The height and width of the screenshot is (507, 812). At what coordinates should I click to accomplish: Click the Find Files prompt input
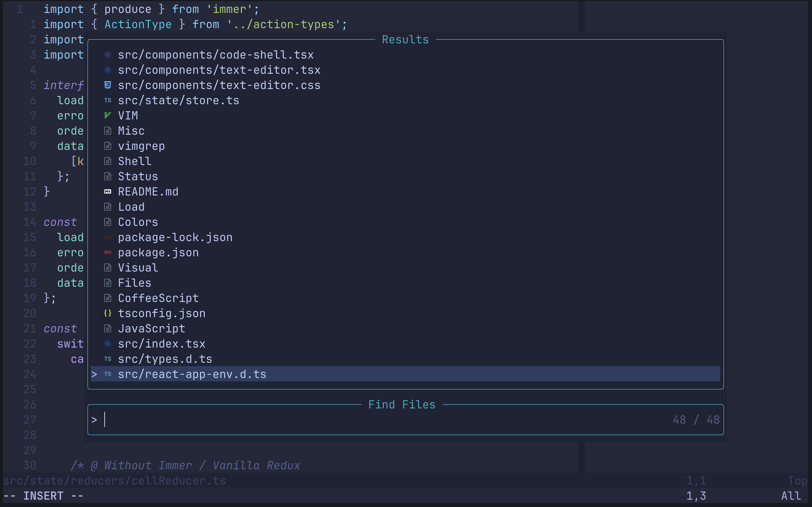coord(369,420)
